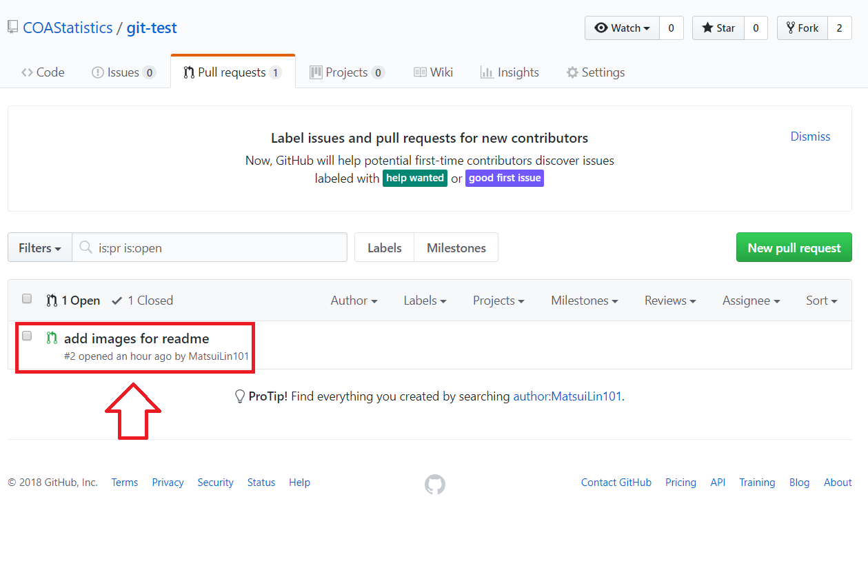Click the MatsuiLin101 author name under pull request
The height and width of the screenshot is (588, 868).
point(219,356)
